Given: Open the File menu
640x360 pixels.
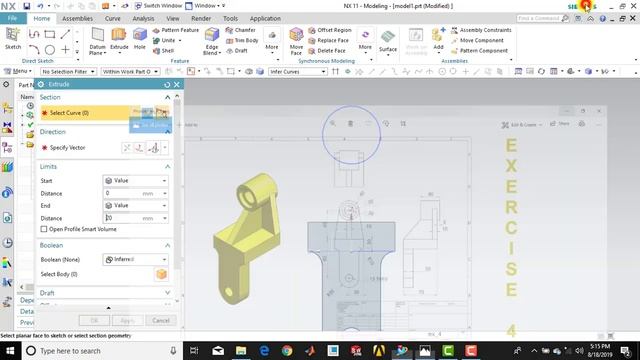Looking at the screenshot, I should 13,18.
